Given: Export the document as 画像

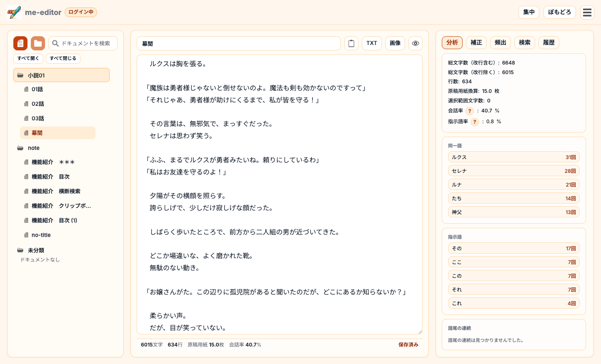Looking at the screenshot, I should click(395, 43).
